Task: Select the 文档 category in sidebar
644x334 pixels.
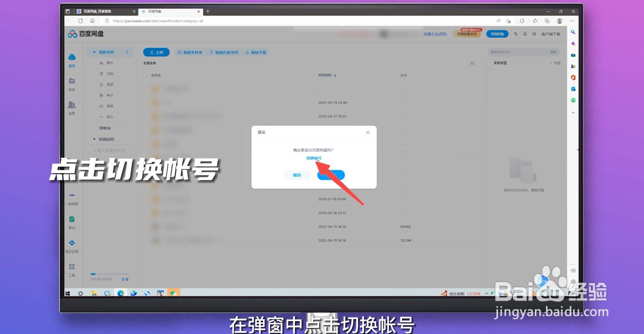Action: click(x=107, y=74)
